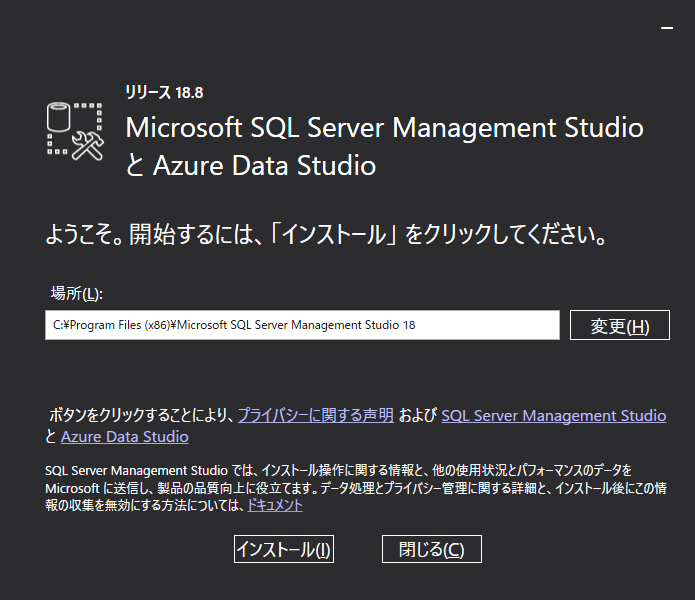Viewport: 695px width, 600px height.
Task: Click the 場所(L) location label
Action: 77,294
